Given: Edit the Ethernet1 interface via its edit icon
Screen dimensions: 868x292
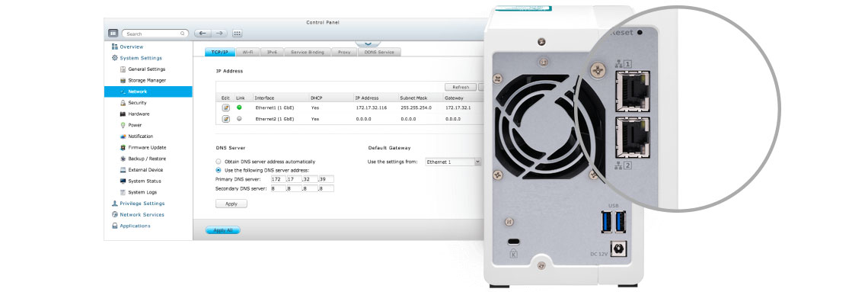Looking at the screenshot, I should click(x=226, y=107).
